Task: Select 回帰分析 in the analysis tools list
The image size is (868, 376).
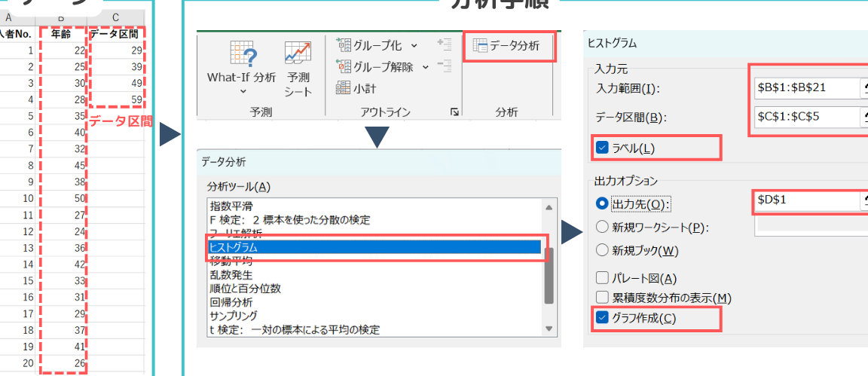Action: tap(374, 302)
